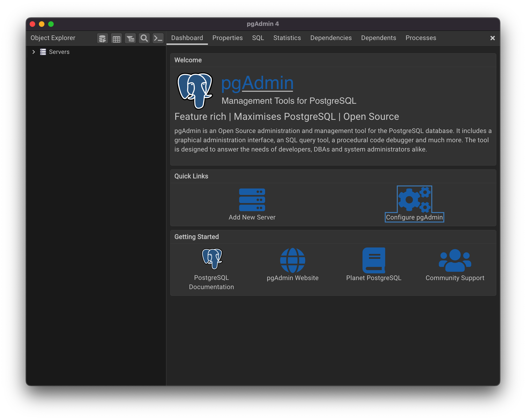The width and height of the screenshot is (526, 420).
Task: Click the Filtered Rows toolbar icon
Action: (x=130, y=38)
